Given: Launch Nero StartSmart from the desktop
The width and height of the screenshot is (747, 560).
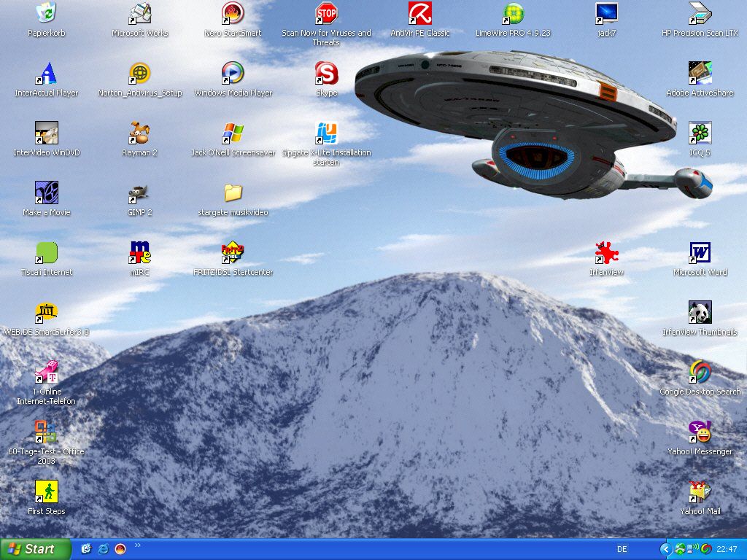Looking at the screenshot, I should [x=233, y=13].
